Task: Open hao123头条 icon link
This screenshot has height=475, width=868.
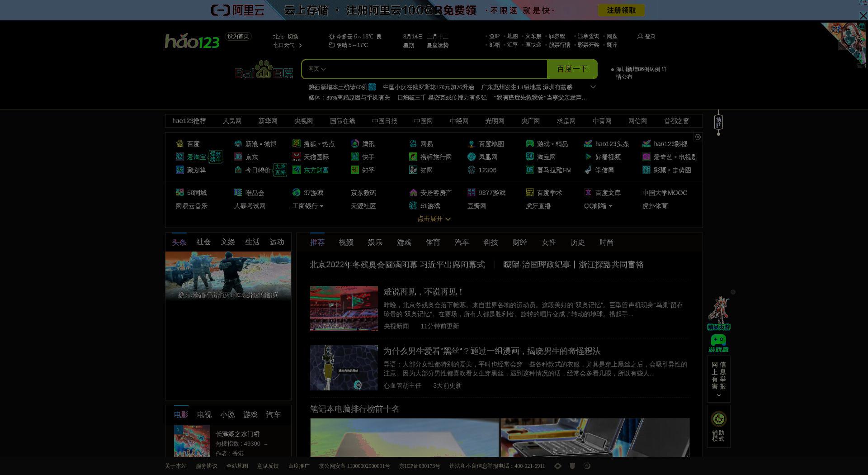Action: (588, 144)
